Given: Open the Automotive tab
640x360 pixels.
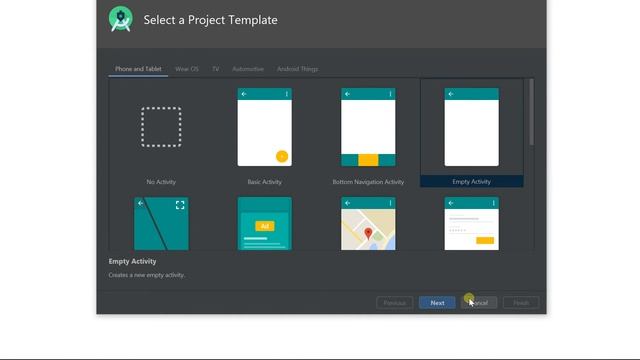Looking at the screenshot, I should click(248, 69).
